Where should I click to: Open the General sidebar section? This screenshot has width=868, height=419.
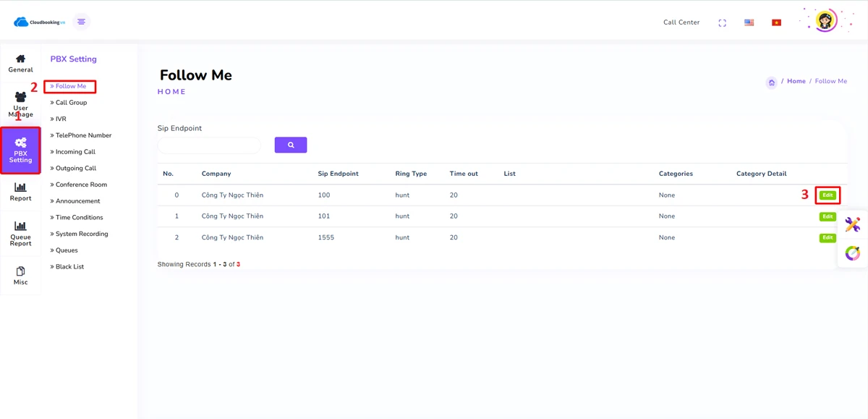click(x=20, y=63)
